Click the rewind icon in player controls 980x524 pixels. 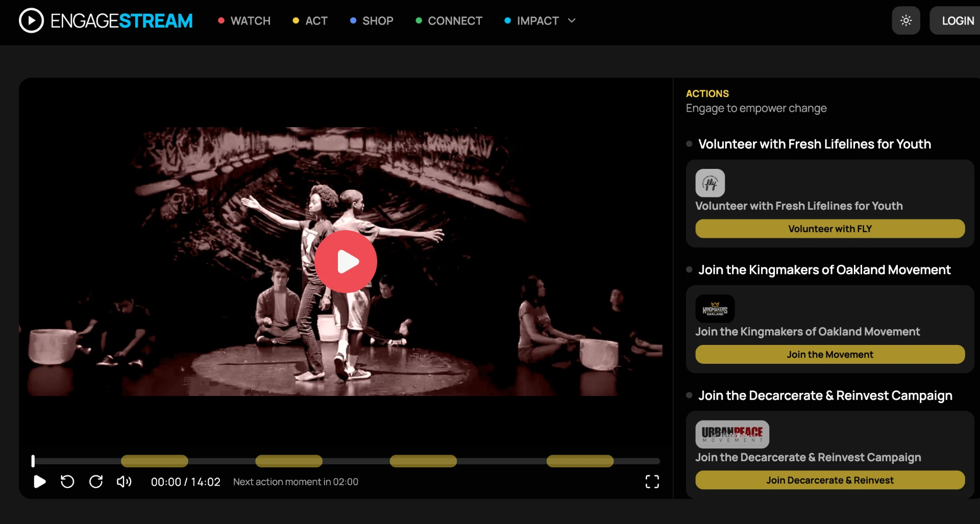pos(67,482)
